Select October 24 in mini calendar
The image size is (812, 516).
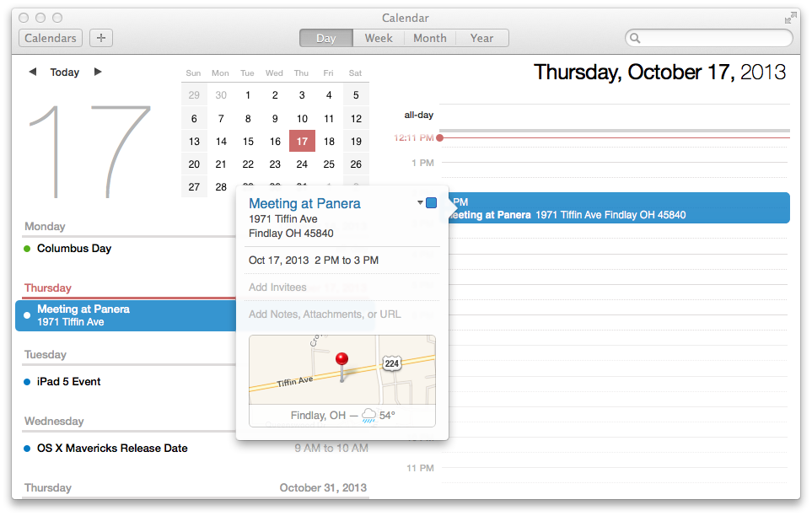pos(302,164)
